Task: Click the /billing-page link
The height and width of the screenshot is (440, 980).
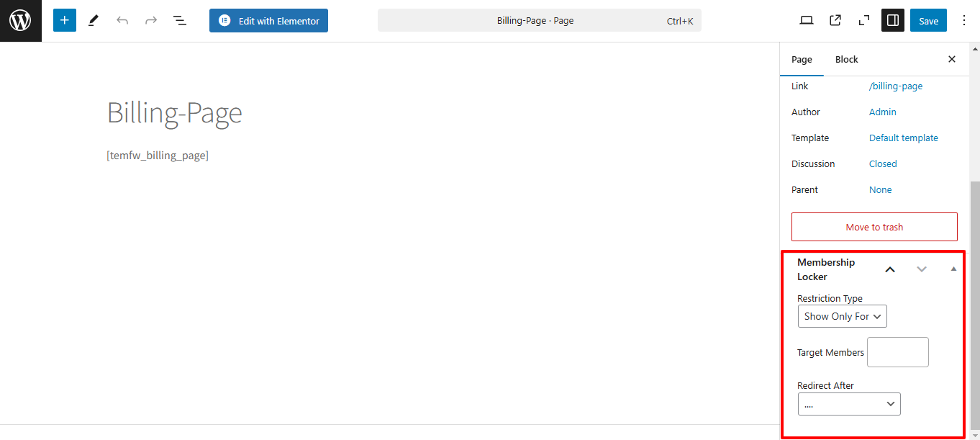Action: click(x=896, y=86)
